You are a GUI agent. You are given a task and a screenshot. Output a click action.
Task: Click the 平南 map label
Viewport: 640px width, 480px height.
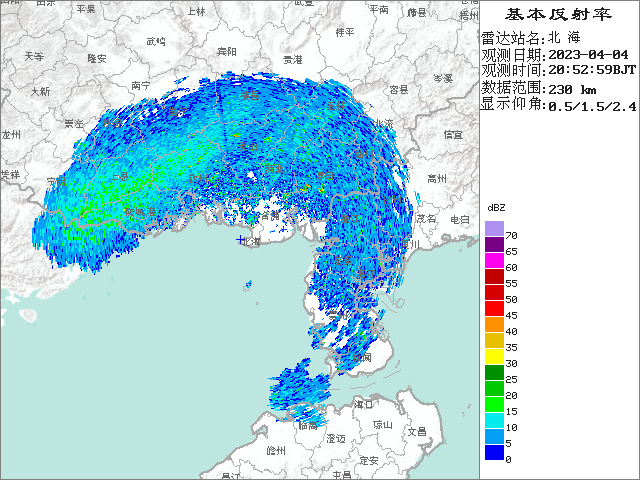click(x=379, y=9)
